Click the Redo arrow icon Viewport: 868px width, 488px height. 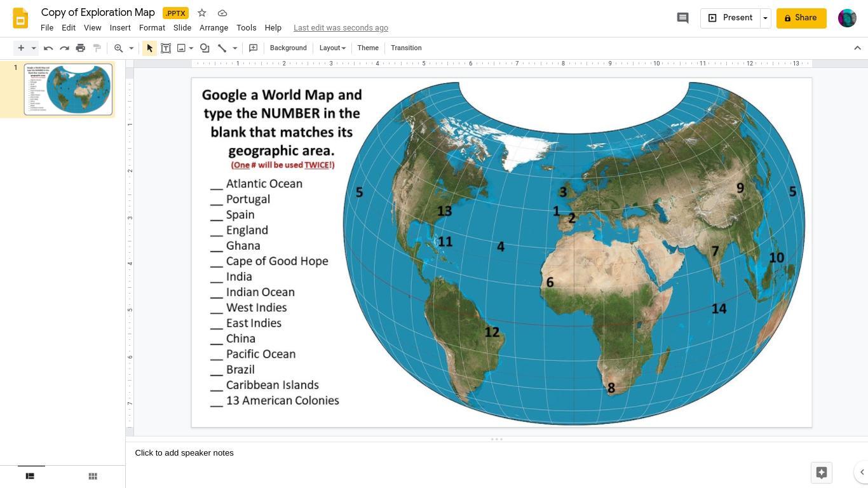click(x=64, y=48)
